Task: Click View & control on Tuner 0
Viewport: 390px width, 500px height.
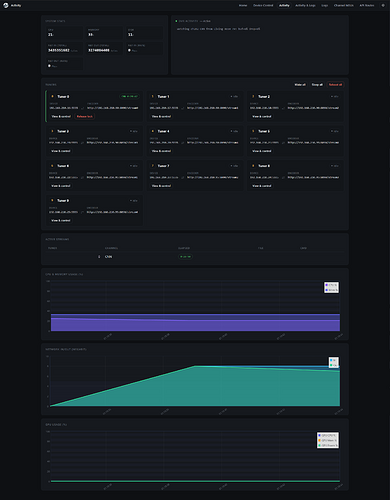Action: click(x=61, y=116)
